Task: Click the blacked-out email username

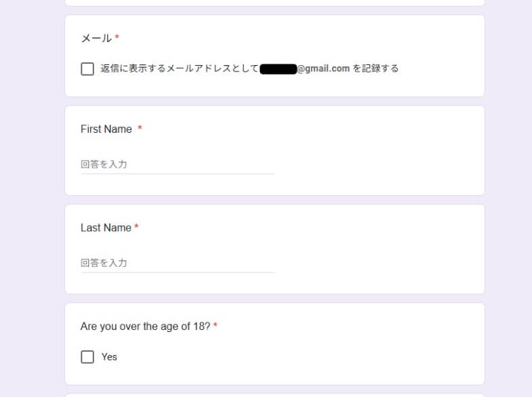Action: click(279, 68)
